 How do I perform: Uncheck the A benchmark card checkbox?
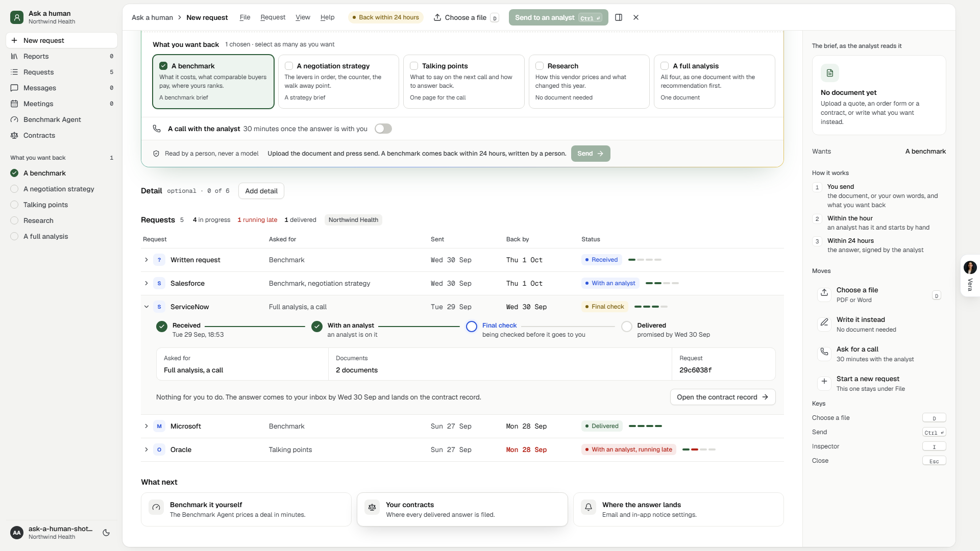(163, 66)
